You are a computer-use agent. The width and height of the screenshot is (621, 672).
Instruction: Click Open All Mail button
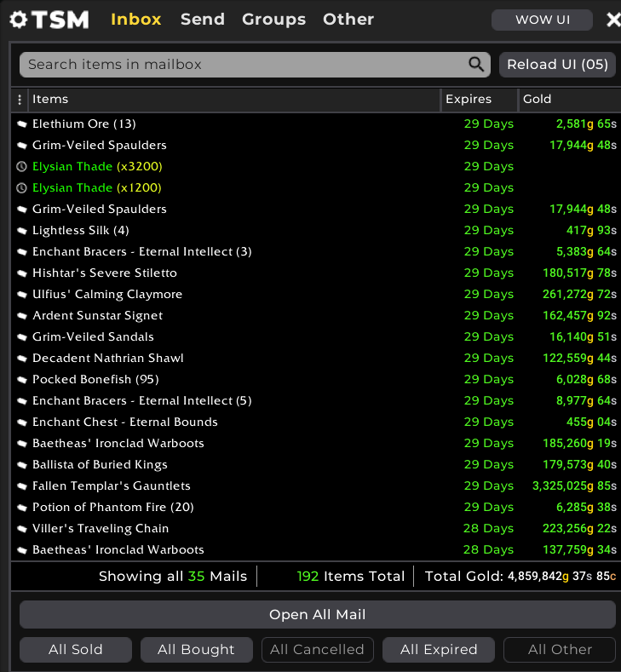318,615
